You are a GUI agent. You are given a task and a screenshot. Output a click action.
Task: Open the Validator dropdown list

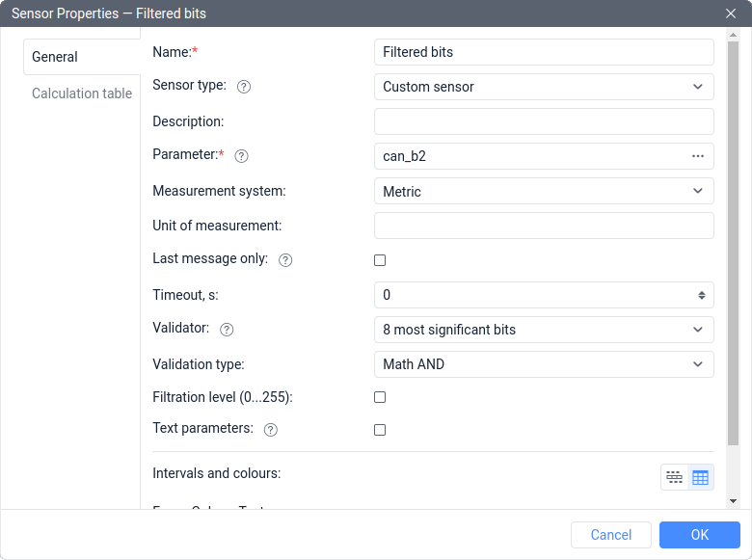[544, 330]
